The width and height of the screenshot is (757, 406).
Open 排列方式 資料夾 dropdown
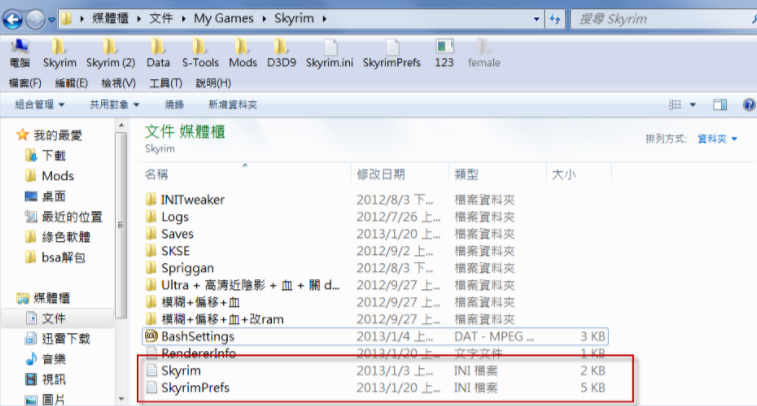(x=717, y=139)
